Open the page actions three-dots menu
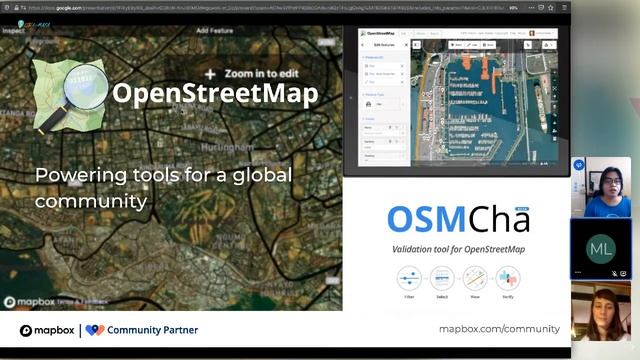The width and height of the screenshot is (640, 360). click(x=531, y=8)
